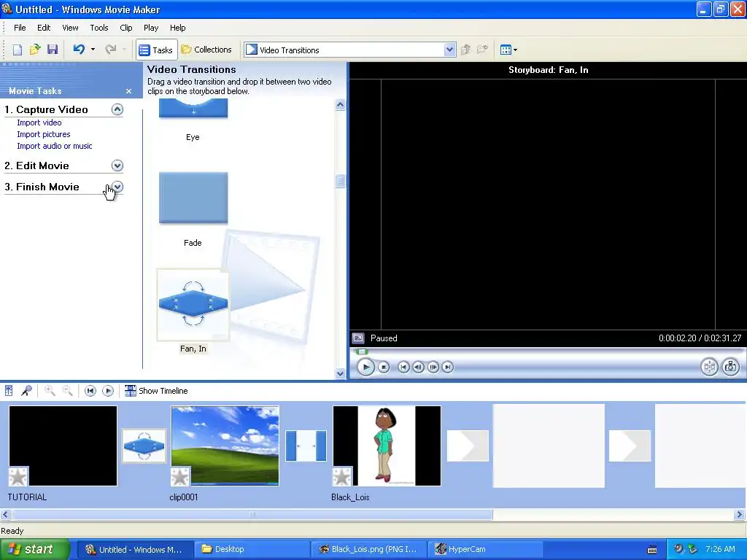Screen dimensions: 747x560
Task: Play the preview in the monitor
Action: (366, 367)
